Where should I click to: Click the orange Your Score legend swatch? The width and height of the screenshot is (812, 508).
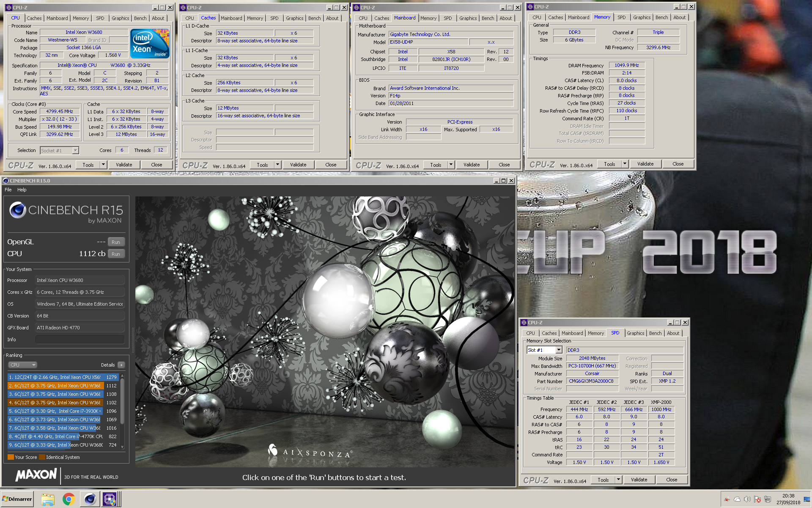coord(11,457)
